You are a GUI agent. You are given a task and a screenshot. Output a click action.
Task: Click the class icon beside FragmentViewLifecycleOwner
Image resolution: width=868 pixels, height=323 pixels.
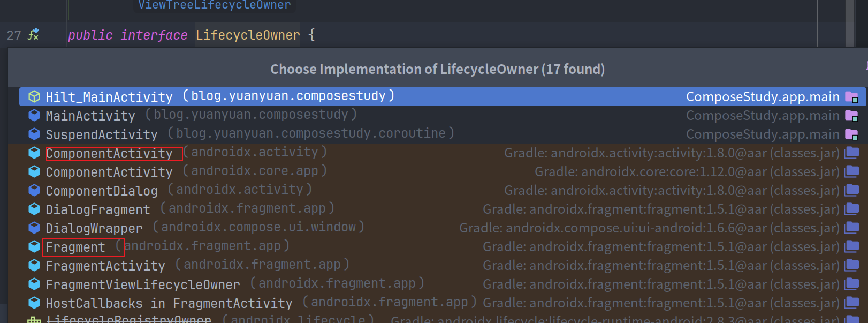pyautogui.click(x=34, y=284)
